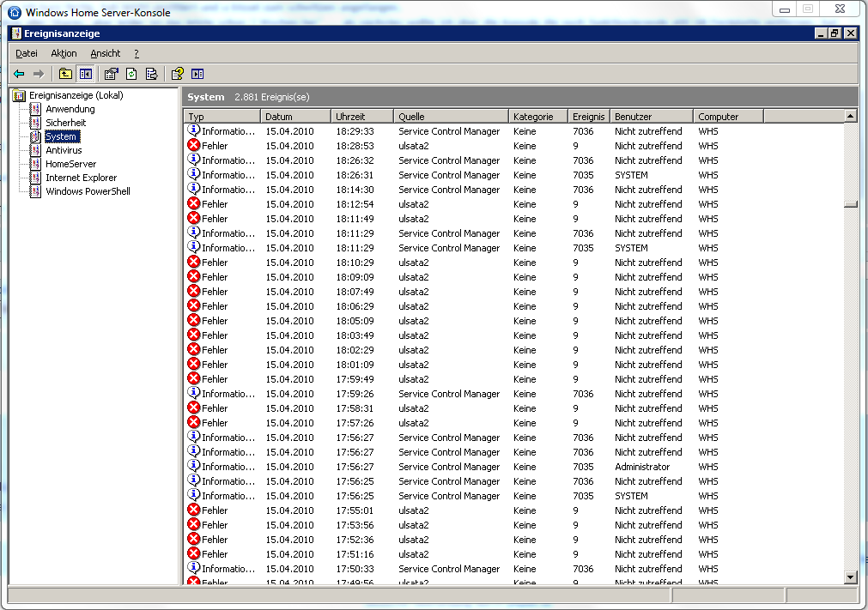Image resolution: width=868 pixels, height=610 pixels.
Task: Select the Sicherheit log in the tree
Action: 65,123
